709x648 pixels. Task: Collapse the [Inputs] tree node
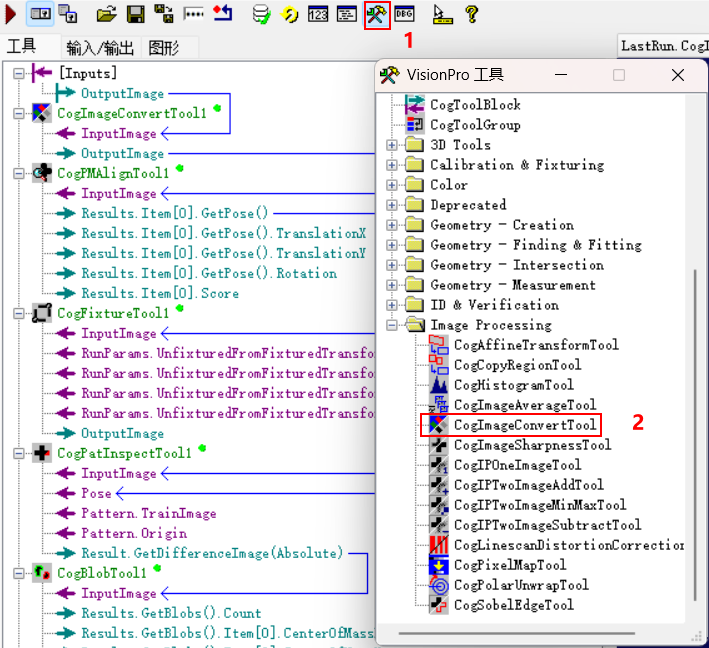point(19,73)
